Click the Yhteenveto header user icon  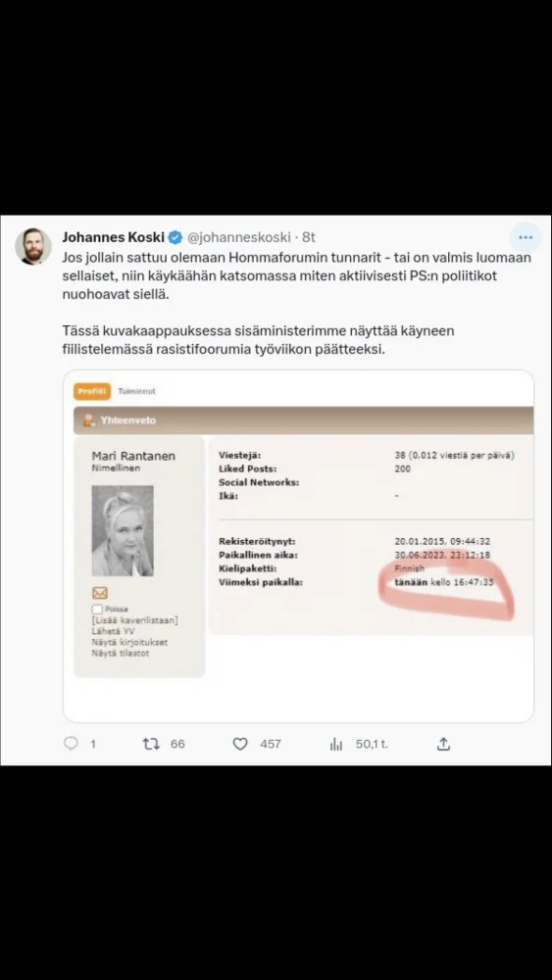(x=89, y=420)
